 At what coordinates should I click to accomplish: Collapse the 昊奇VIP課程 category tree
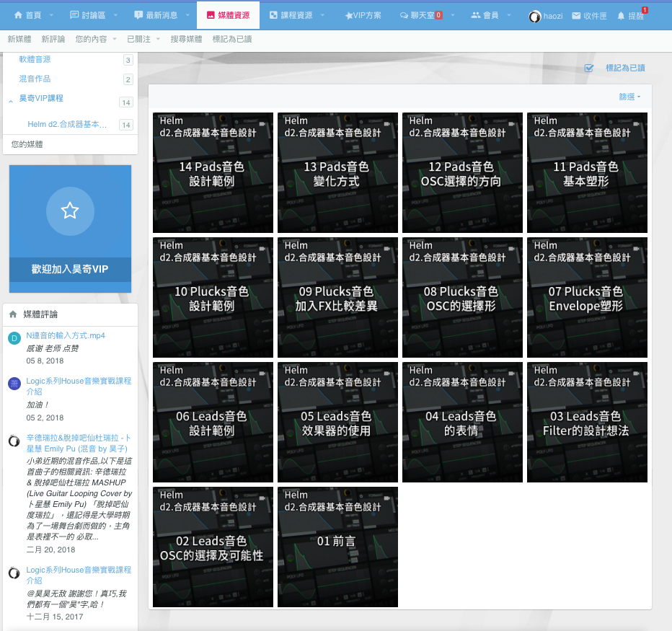tap(11, 101)
